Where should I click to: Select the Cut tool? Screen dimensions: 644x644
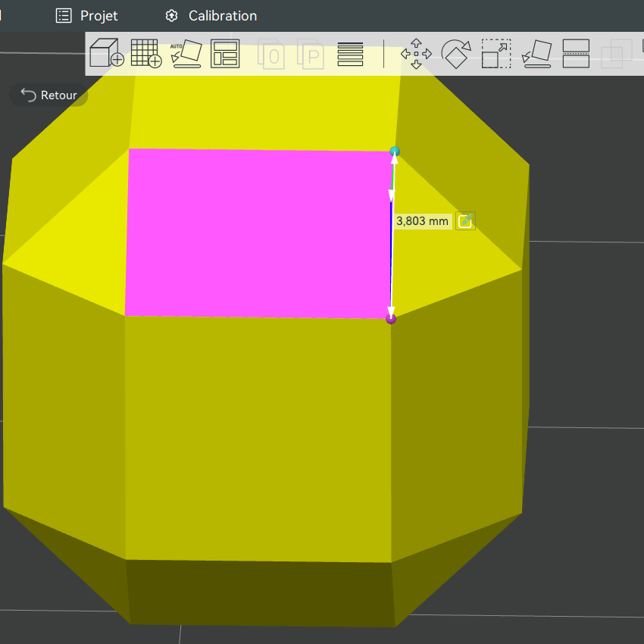[577, 53]
